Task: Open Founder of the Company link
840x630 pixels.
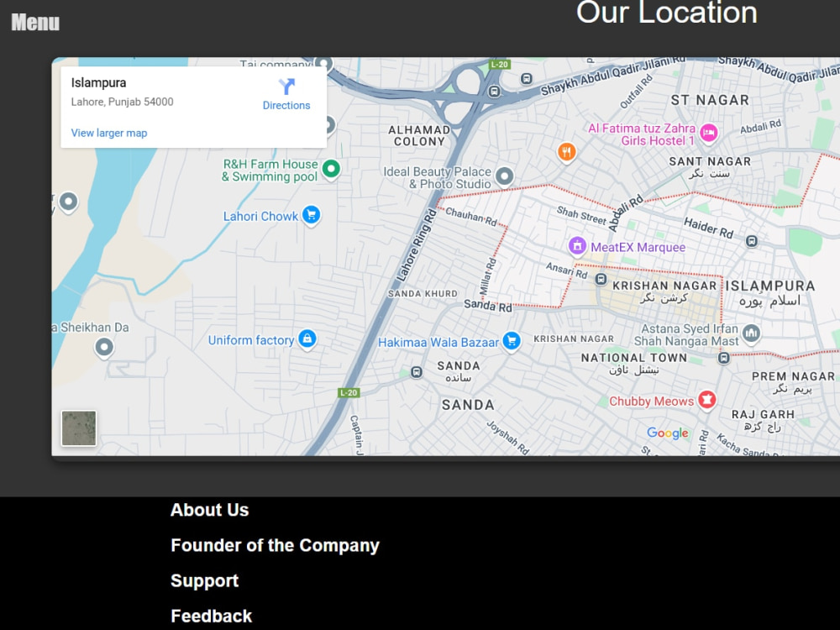Action: (x=275, y=545)
